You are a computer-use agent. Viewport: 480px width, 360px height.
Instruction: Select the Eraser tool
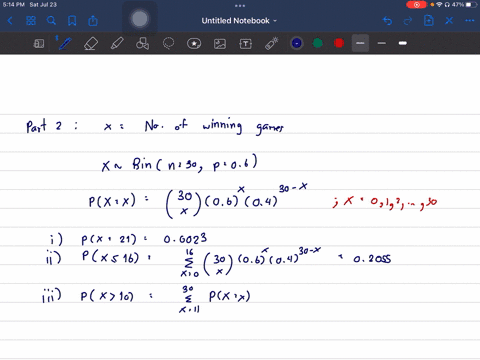coord(91,43)
